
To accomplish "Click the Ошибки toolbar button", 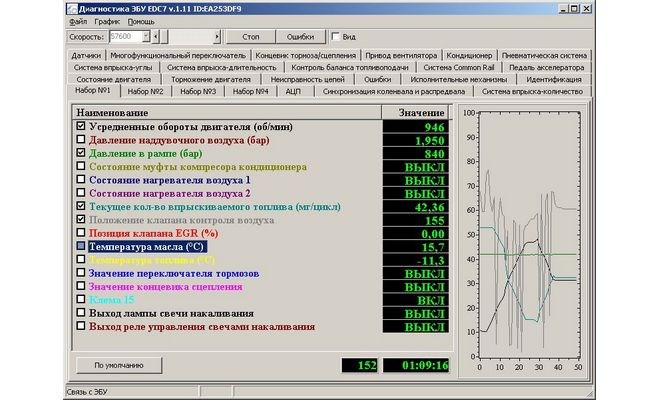I will coord(300,36).
